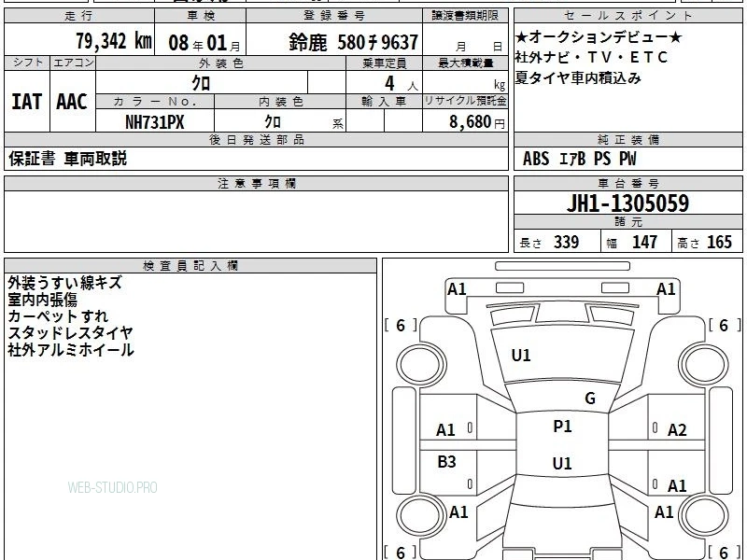Image resolution: width=747 pixels, height=560 pixels.
Task: Click the B3 damage mark on the diagram
Action: (446, 461)
